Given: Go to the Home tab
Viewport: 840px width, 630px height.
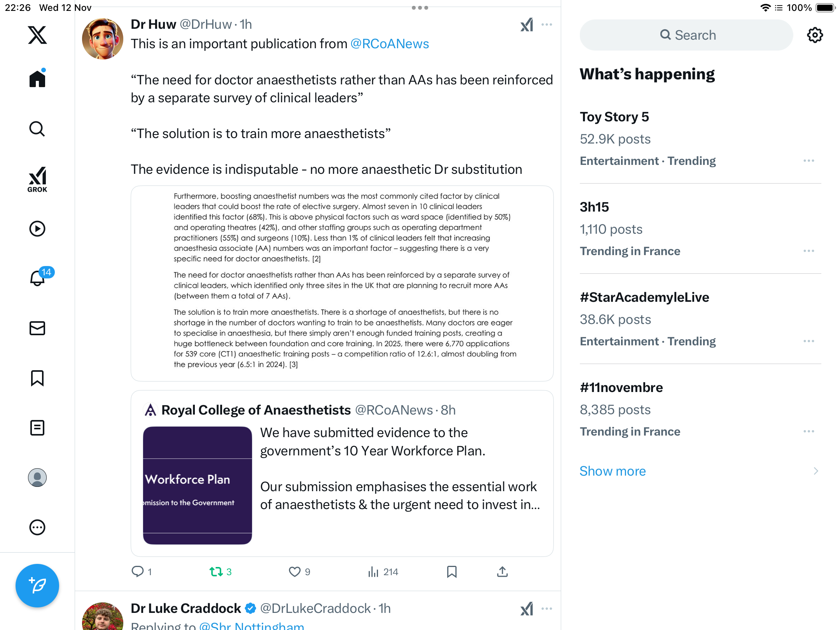Looking at the screenshot, I should coord(37,79).
